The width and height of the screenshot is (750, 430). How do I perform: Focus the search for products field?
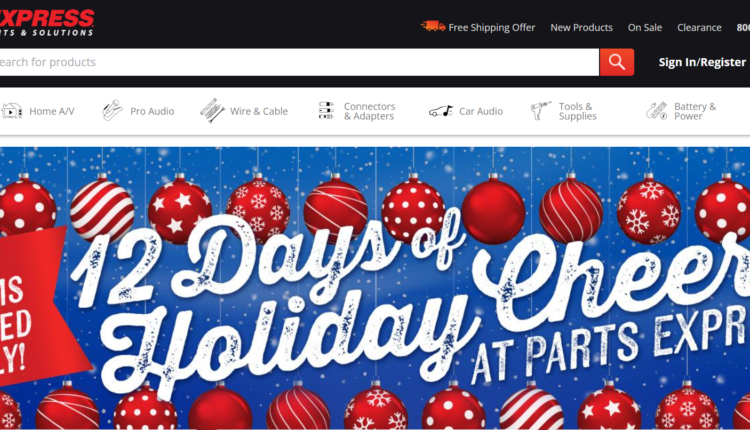(299, 62)
